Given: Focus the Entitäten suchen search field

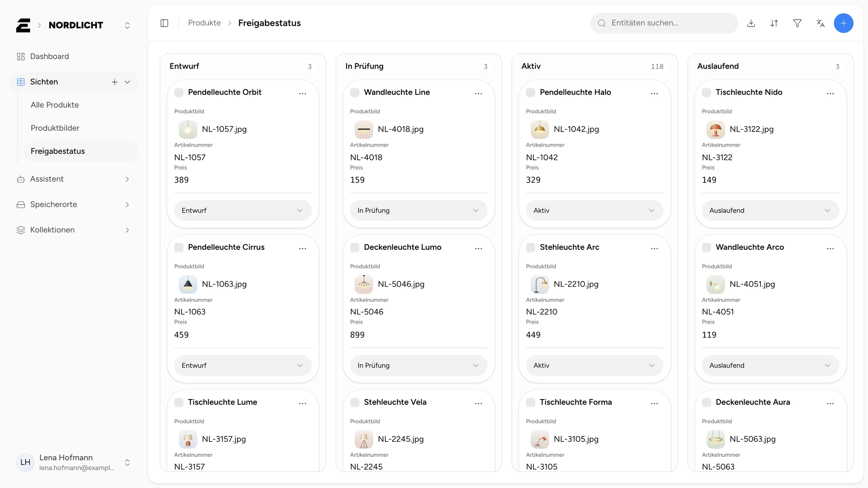Looking at the screenshot, I should pyautogui.click(x=664, y=23).
